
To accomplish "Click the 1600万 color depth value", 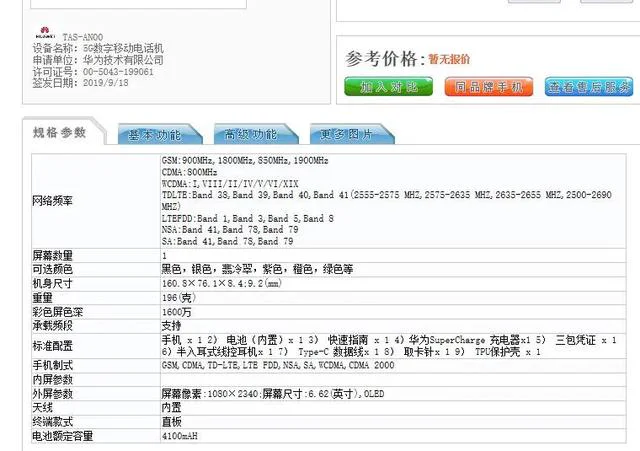I will click(176, 312).
